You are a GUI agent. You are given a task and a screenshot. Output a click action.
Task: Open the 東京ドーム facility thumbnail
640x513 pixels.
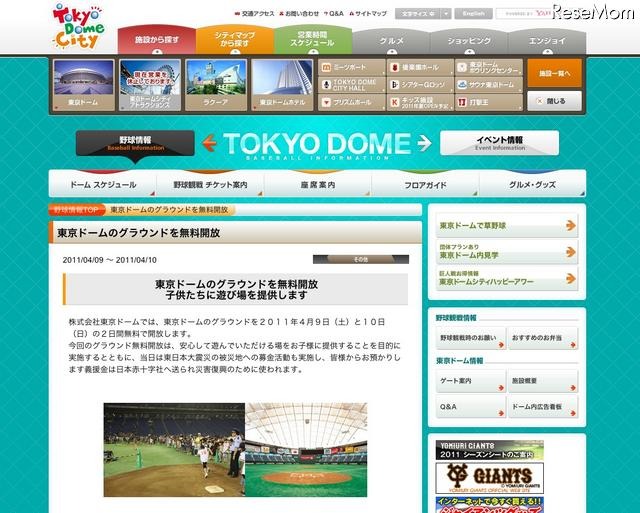coord(83,85)
